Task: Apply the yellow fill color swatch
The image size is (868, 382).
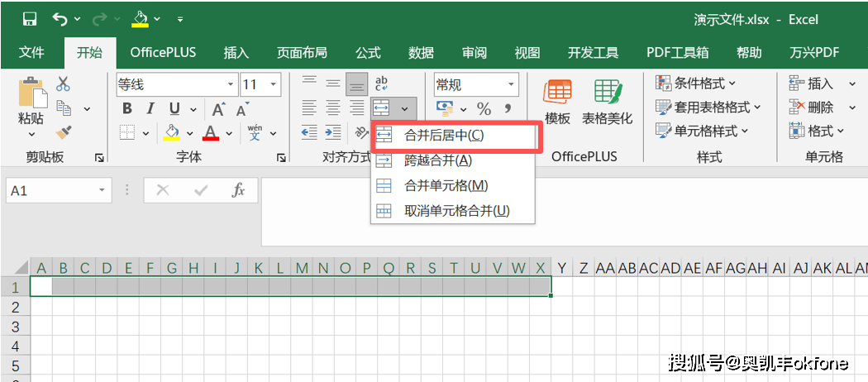Action: pyautogui.click(x=172, y=132)
